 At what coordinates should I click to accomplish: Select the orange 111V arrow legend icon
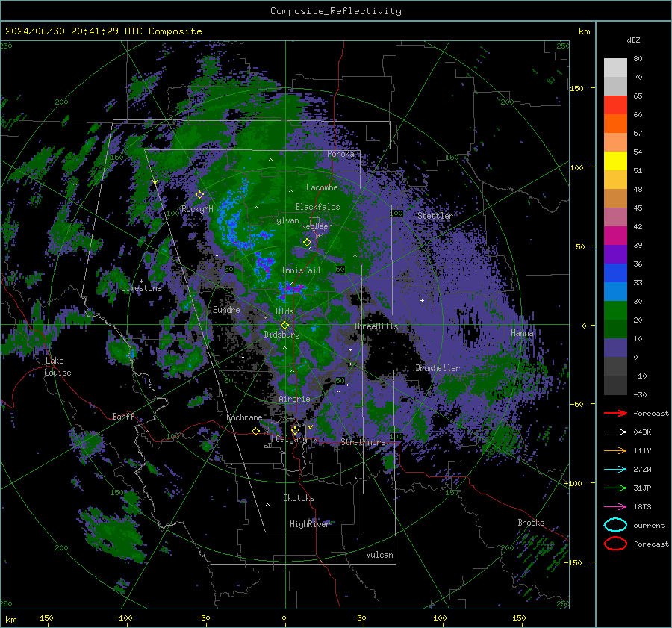[615, 450]
